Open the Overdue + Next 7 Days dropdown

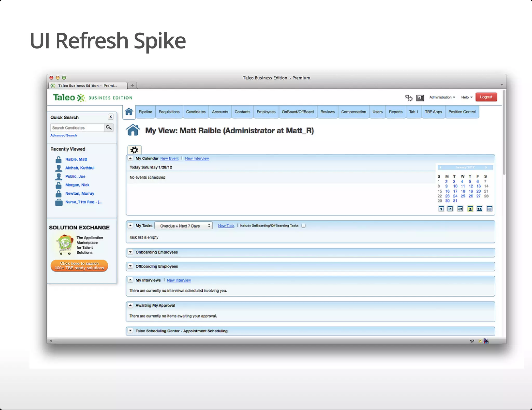coord(183,226)
